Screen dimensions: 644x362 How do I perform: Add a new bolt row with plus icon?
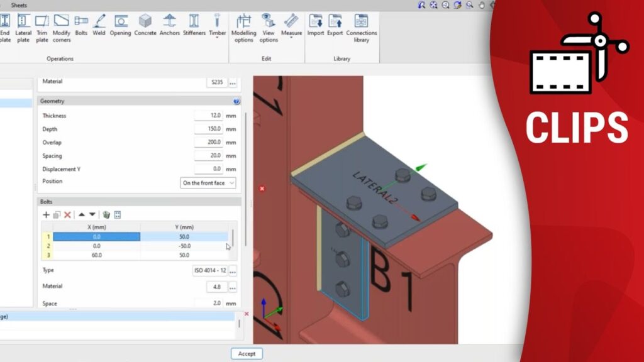click(x=46, y=215)
